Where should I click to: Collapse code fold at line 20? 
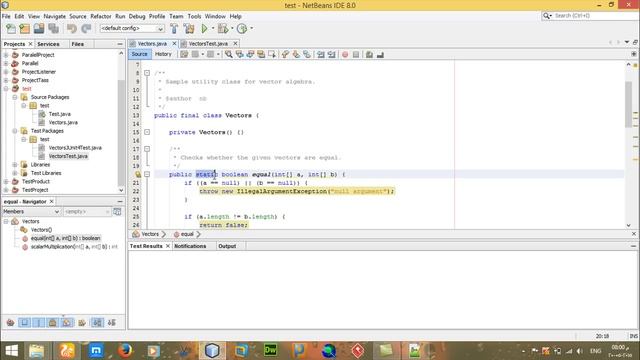click(147, 174)
